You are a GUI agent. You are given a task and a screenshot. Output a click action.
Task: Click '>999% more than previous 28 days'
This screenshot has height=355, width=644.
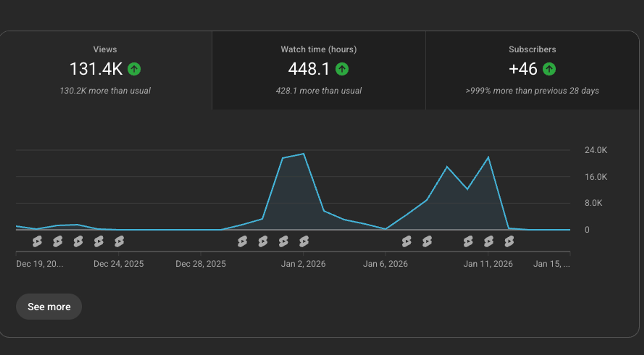pos(532,91)
